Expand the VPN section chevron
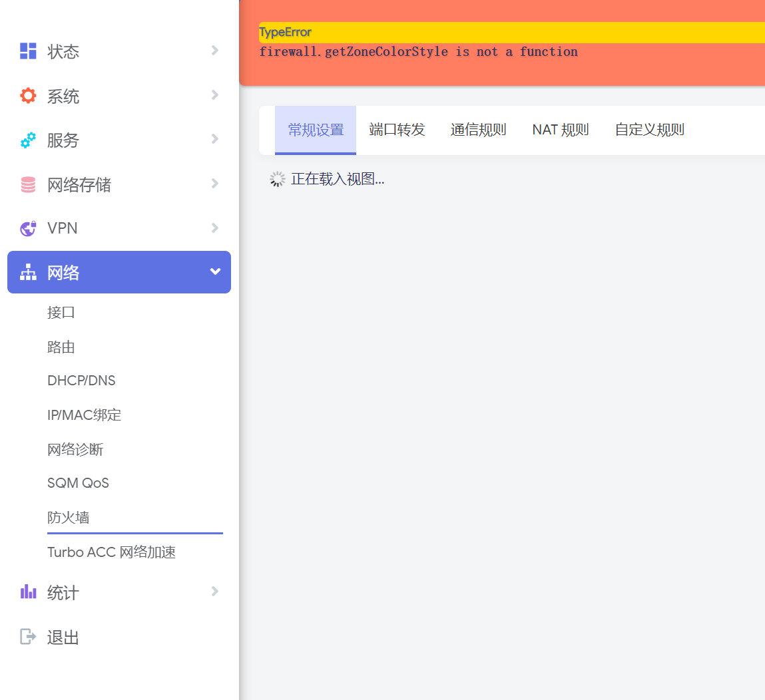This screenshot has height=700, width=765. click(x=214, y=228)
